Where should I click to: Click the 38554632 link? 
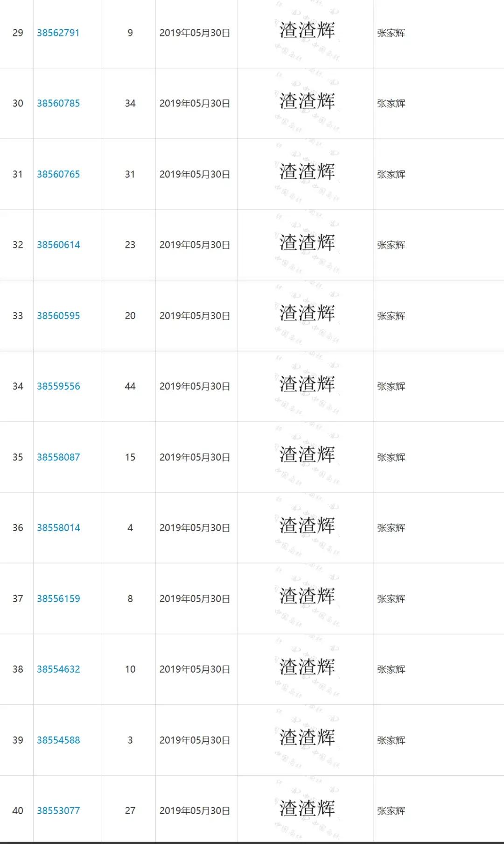click(58, 669)
